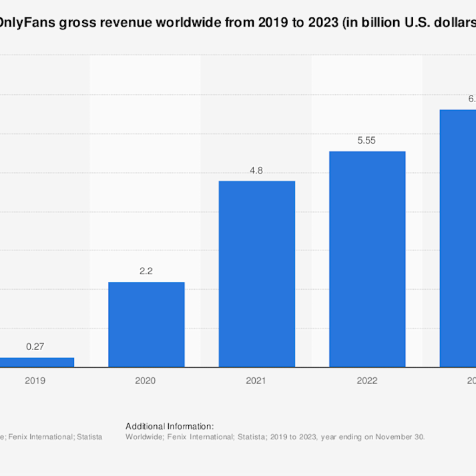476x476 pixels.
Task: Click the blue bar for 2020
Action: [146, 324]
